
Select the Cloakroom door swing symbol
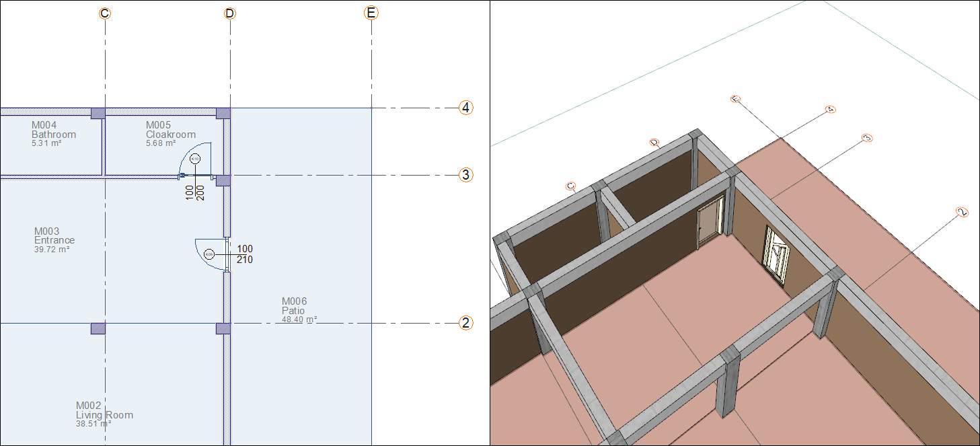pos(197,160)
